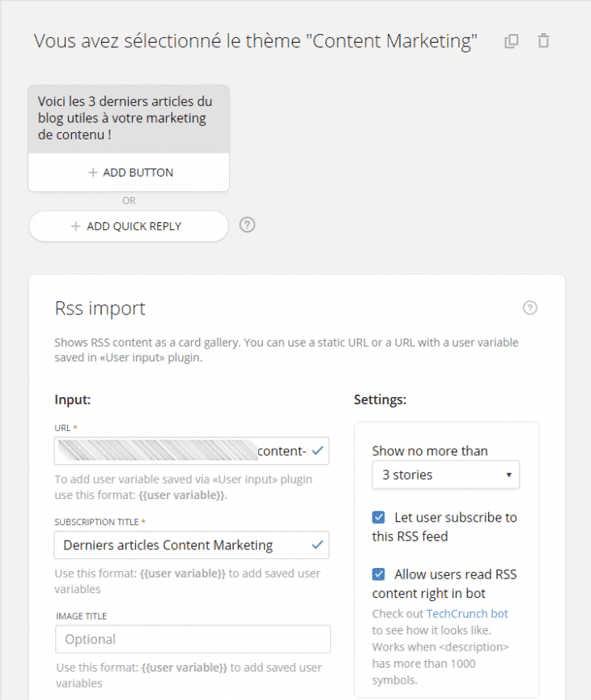
Task: Open the TechCrunch bot link
Action: coord(467,614)
